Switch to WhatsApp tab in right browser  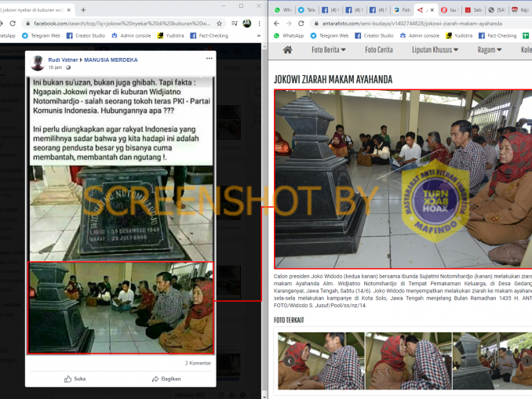pos(283,10)
